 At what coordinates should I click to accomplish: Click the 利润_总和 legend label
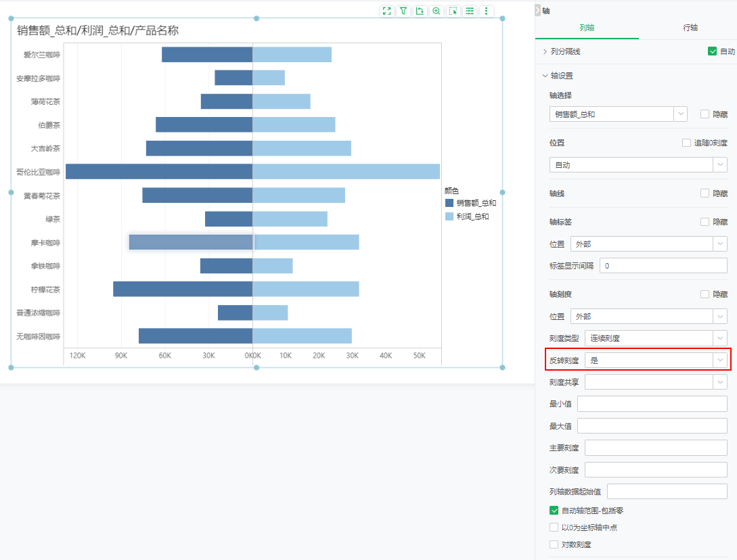click(x=472, y=216)
